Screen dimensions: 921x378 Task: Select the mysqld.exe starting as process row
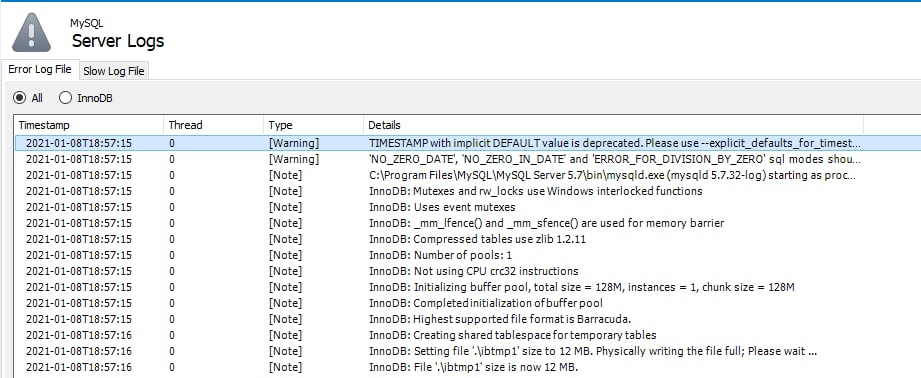coord(468,175)
